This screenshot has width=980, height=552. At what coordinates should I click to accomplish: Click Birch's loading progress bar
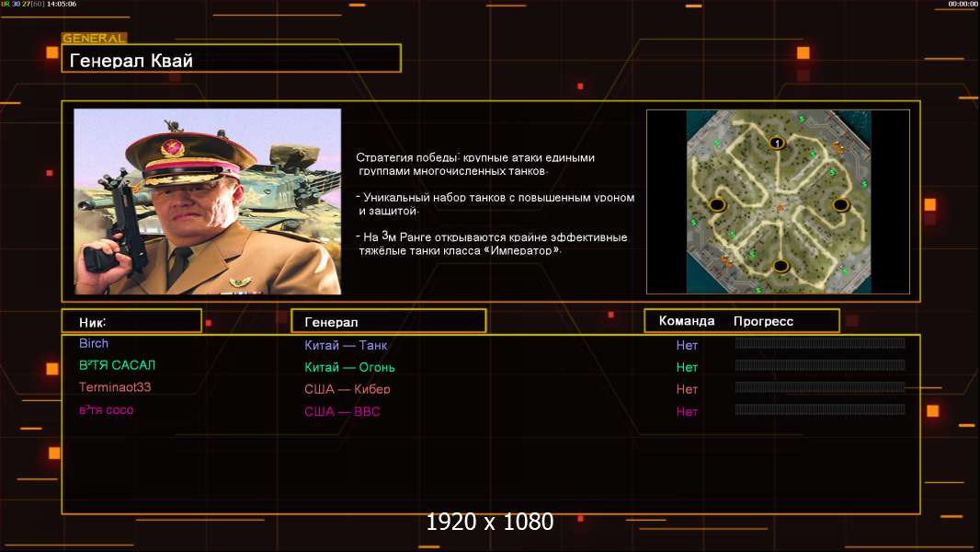pyautogui.click(x=819, y=343)
